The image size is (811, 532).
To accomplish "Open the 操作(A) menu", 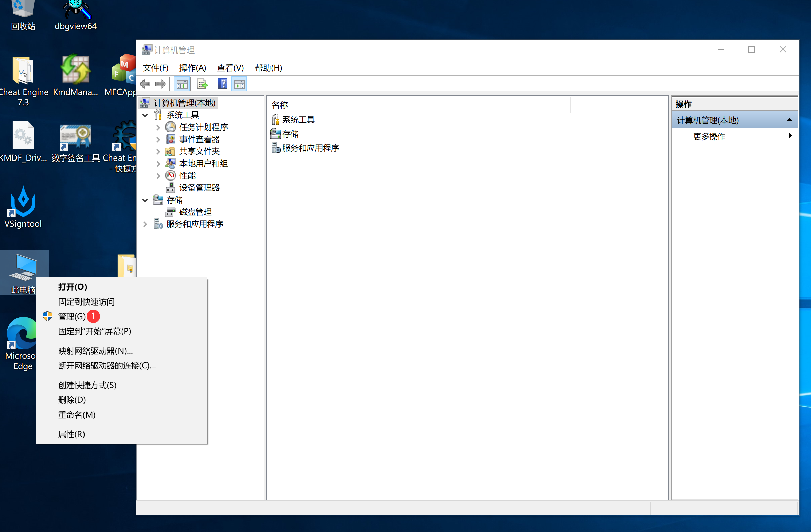I will click(193, 68).
